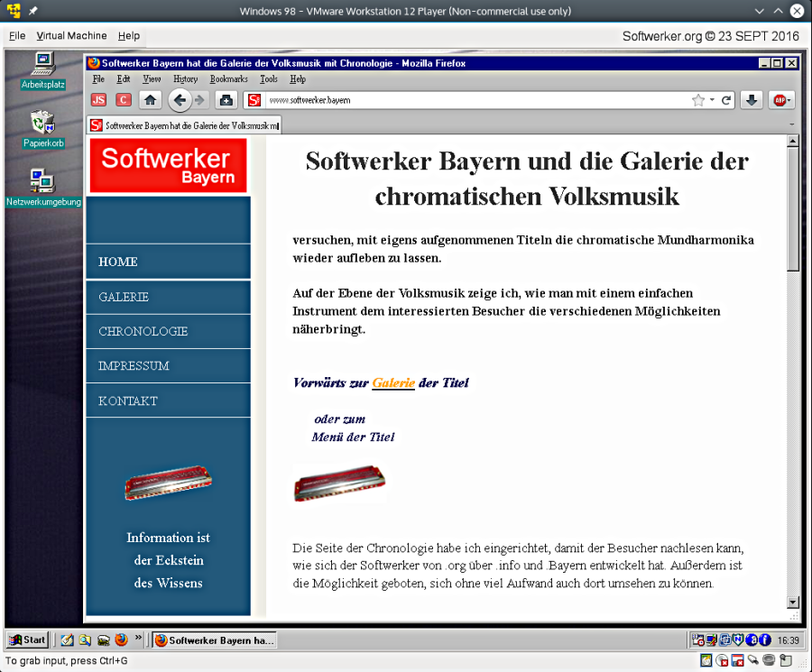Click the JS toggle button in Firefox toolbar
The height and width of the screenshot is (672, 812).
coord(99,100)
